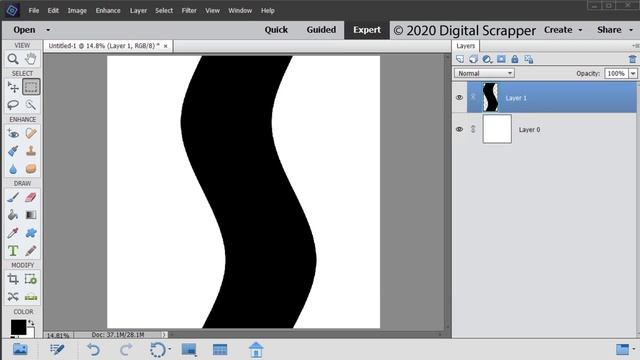Open the Opacity slider dropdown arrow
The width and height of the screenshot is (640, 360).
[633, 73]
